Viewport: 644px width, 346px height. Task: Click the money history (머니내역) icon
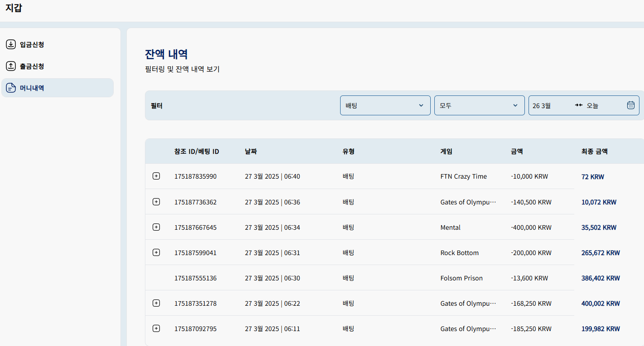pos(11,88)
